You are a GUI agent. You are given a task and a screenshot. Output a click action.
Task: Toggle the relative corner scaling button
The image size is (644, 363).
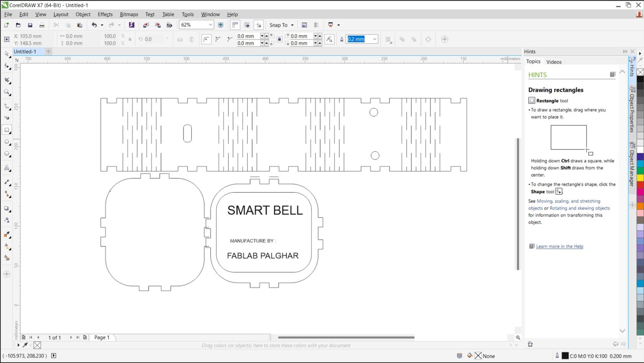[x=330, y=39]
